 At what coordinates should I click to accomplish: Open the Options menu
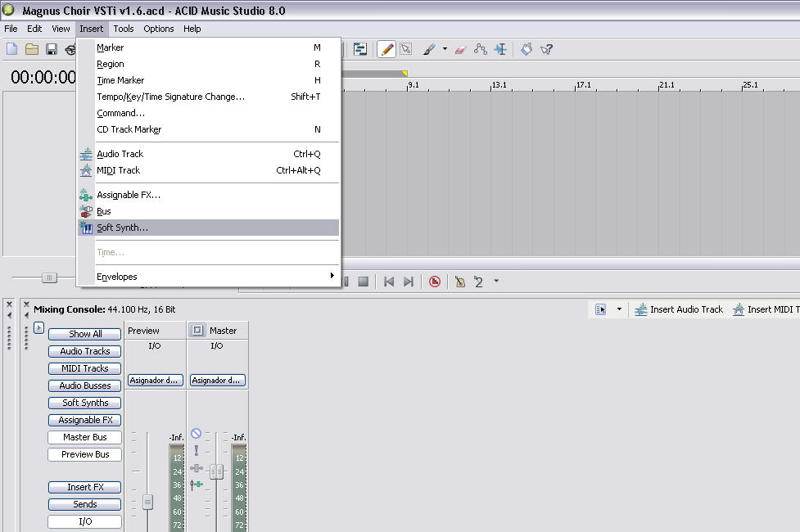coord(159,29)
